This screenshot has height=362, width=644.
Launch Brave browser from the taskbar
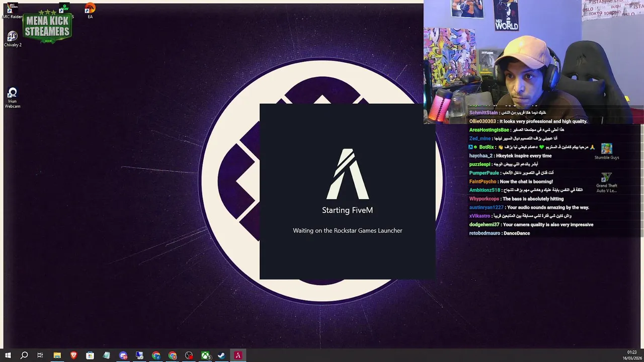pyautogui.click(x=73, y=355)
